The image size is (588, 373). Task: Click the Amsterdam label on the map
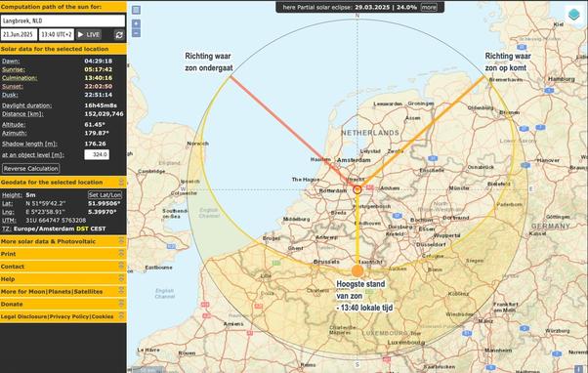click(354, 160)
